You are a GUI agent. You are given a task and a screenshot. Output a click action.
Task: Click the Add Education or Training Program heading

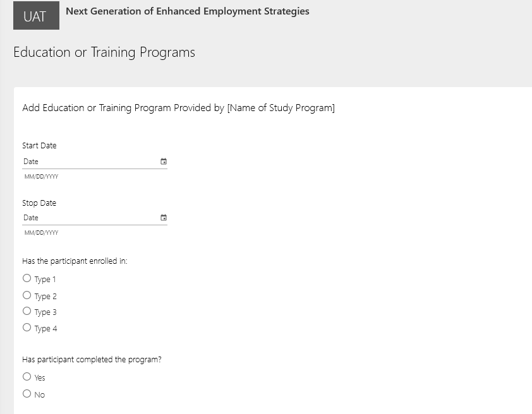178,108
